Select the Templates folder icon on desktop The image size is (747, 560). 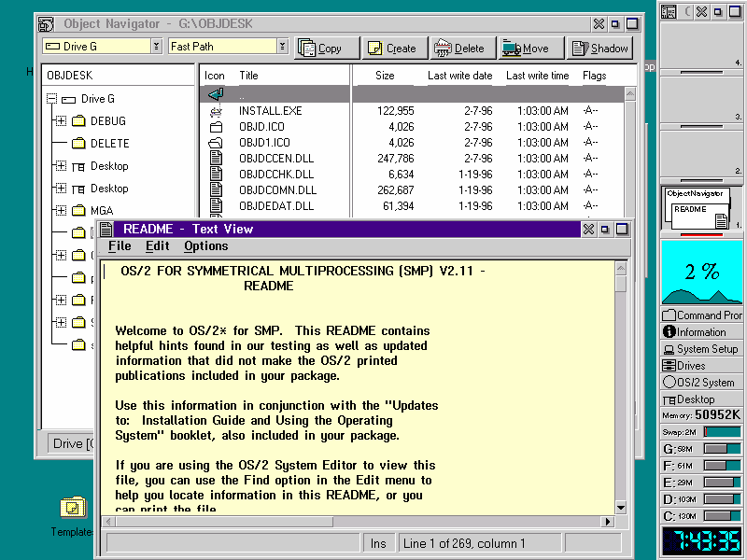[73, 508]
